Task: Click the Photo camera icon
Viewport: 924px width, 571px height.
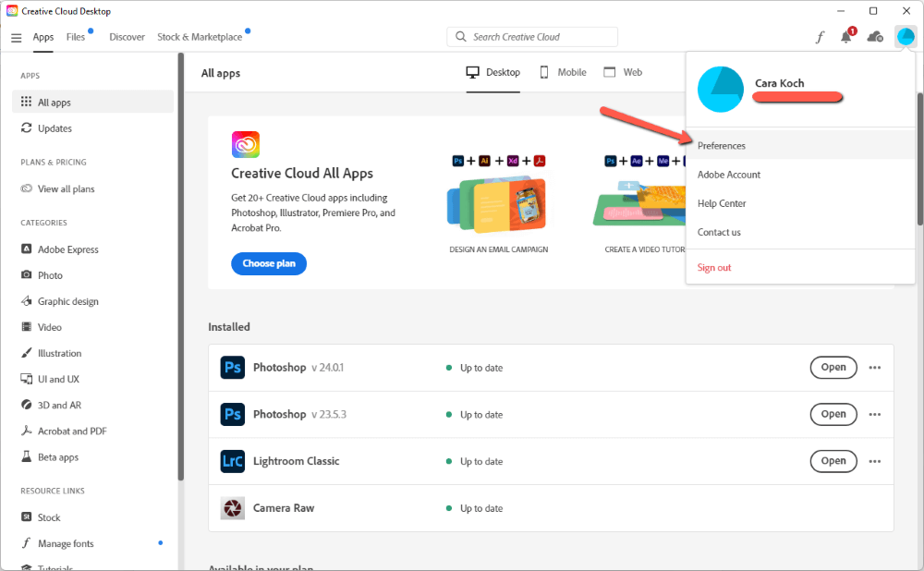Action: pyautogui.click(x=27, y=274)
